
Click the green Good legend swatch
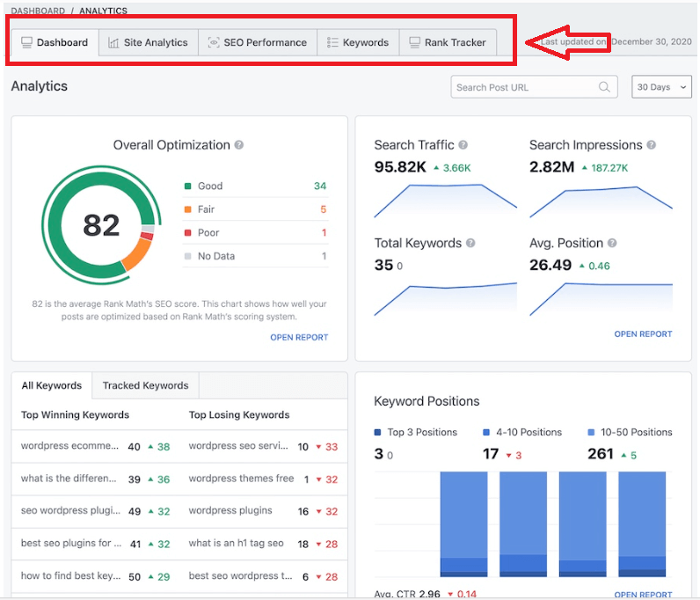pyautogui.click(x=188, y=187)
